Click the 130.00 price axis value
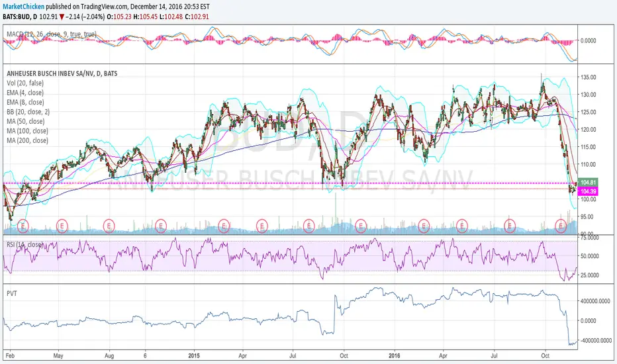Image resolution: width=617 pixels, height=364 pixels. point(589,95)
